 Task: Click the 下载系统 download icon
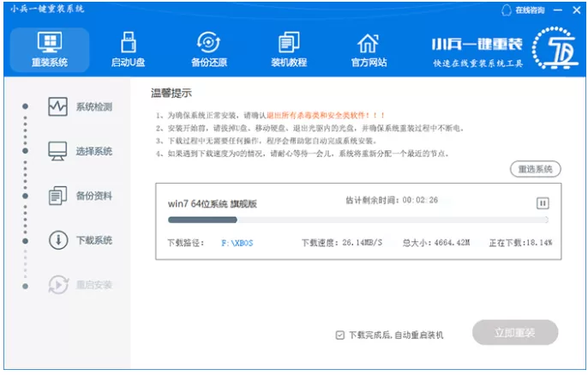58,240
